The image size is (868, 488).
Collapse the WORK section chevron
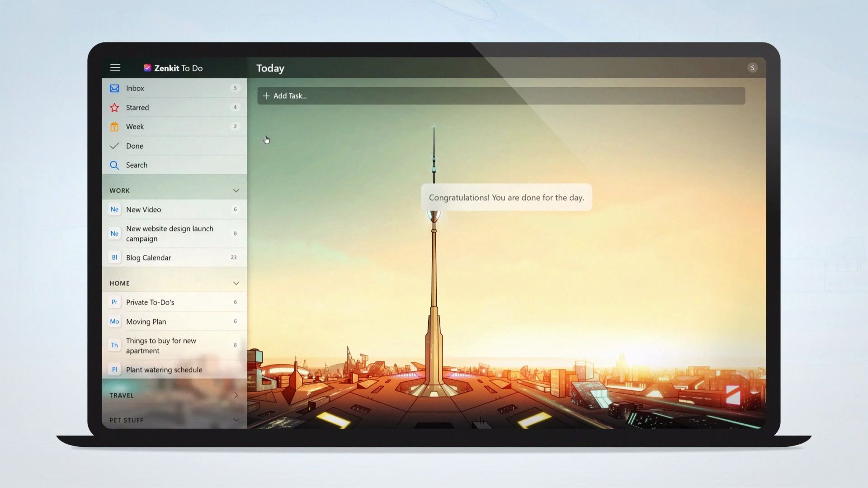(x=236, y=190)
